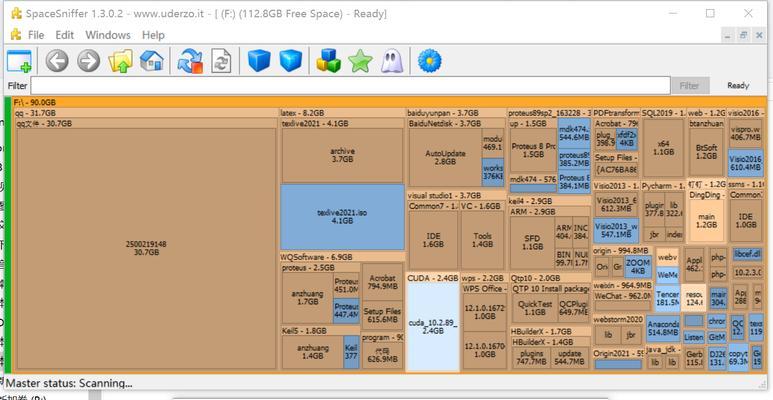
Task: Select the Qtp10 - 2.0GB header
Action: click(x=549, y=278)
